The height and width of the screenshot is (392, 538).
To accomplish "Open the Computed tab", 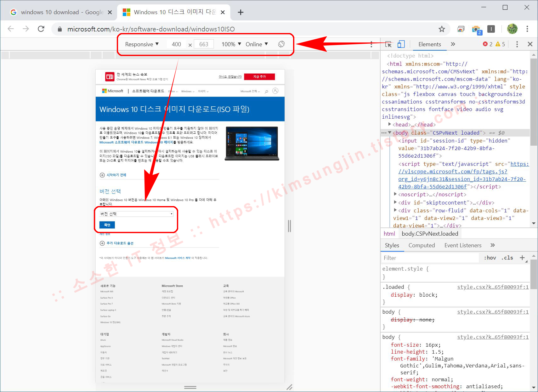I will (x=422, y=245).
